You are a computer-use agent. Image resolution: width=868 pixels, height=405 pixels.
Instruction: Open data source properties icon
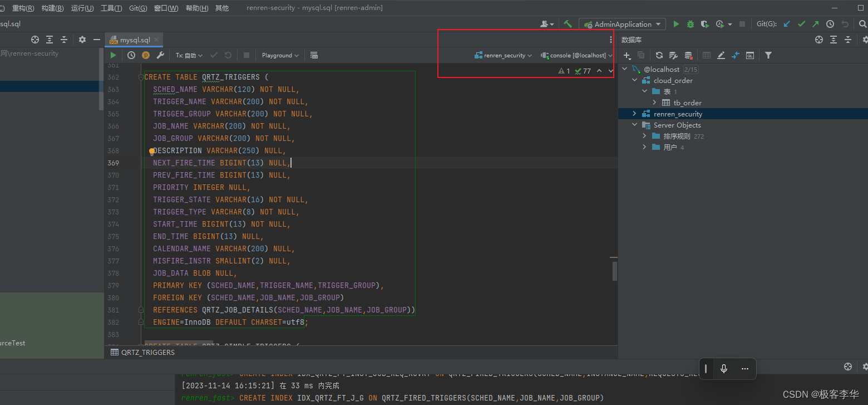tap(673, 55)
